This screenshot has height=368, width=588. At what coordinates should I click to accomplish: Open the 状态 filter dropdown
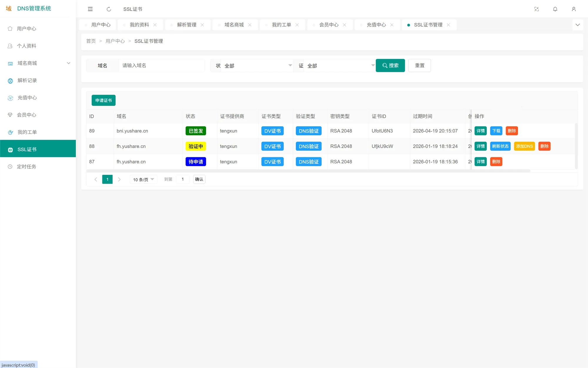[257, 65]
